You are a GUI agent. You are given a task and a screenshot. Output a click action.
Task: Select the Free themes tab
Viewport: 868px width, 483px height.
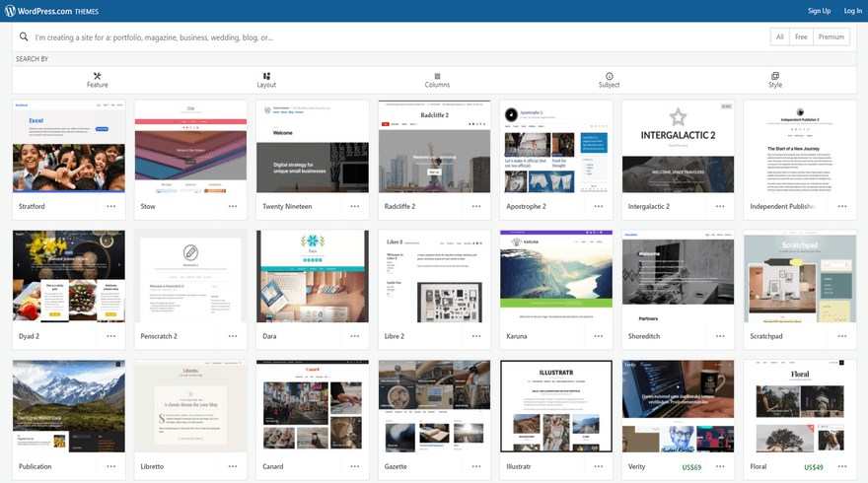pos(801,37)
